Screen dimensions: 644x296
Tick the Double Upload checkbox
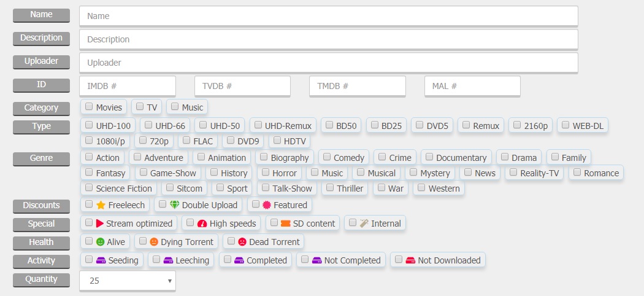pyautogui.click(x=163, y=204)
